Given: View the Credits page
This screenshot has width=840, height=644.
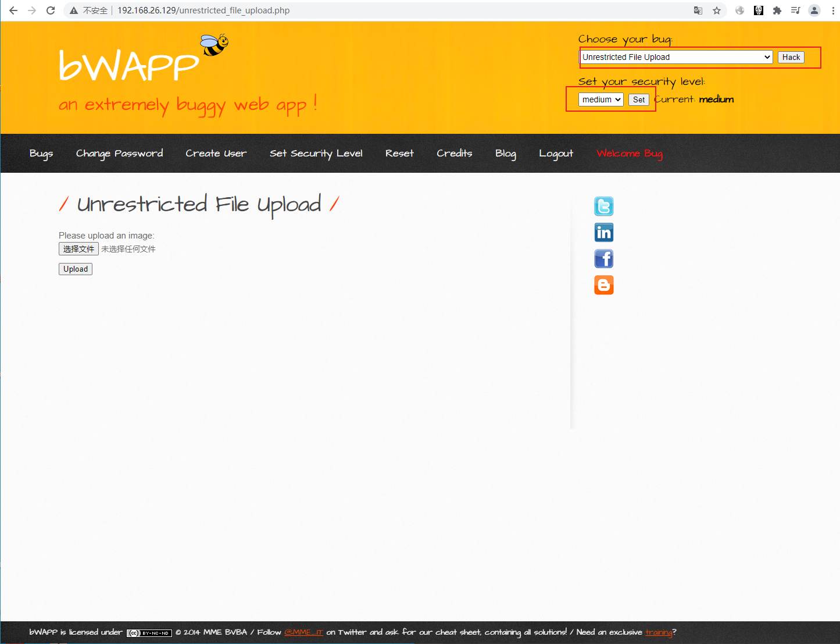Looking at the screenshot, I should pos(455,154).
